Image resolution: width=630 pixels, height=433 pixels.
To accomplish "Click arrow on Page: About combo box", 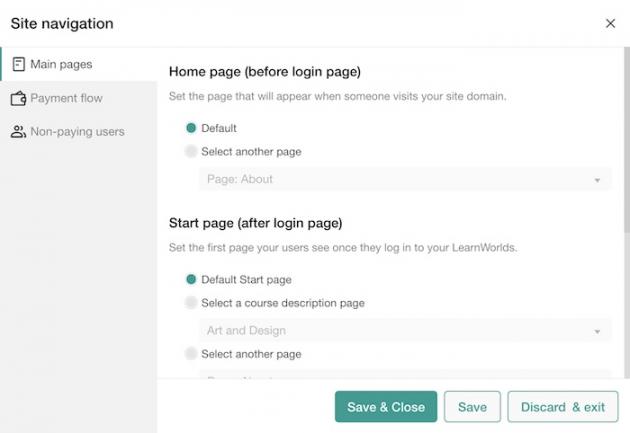I will 597,180.
